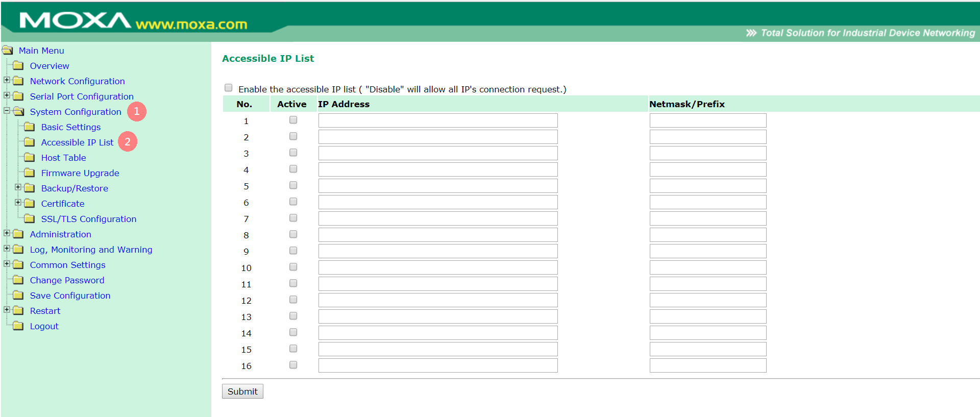Image resolution: width=980 pixels, height=417 pixels.
Task: Click the Change Password folder icon
Action: pos(18,280)
